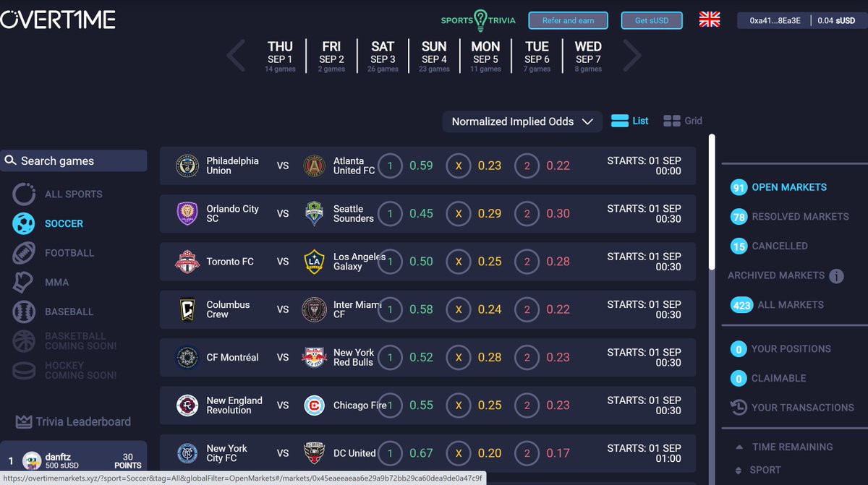Viewport: 868px width, 485px height.
Task: Click Columbus Crew team crest
Action: [187, 309]
